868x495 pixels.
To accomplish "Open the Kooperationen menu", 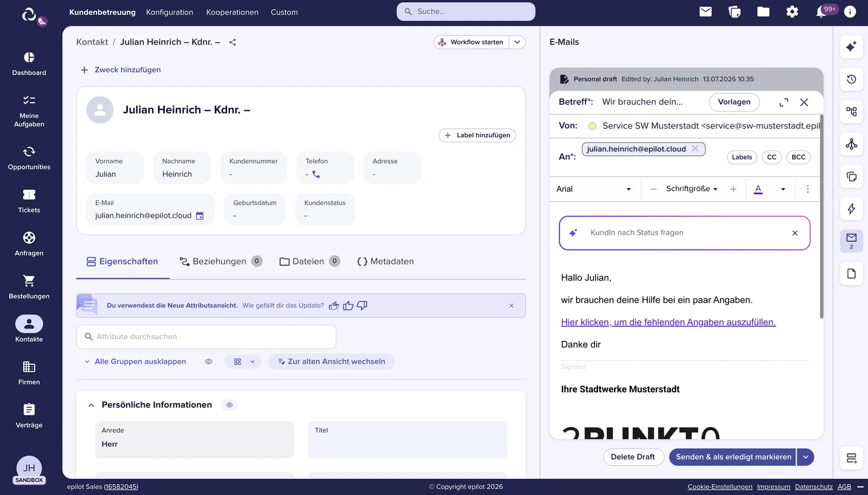I will click(x=232, y=12).
